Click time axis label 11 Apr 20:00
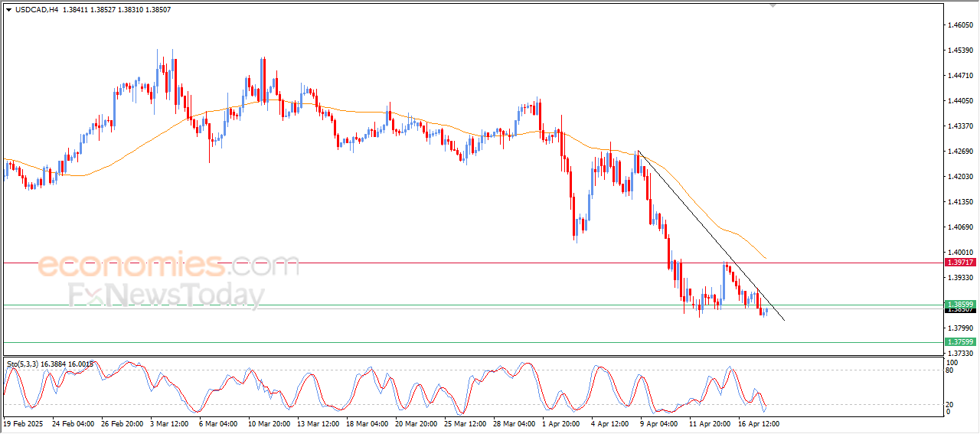The width and height of the screenshot is (980, 434). 710,423
